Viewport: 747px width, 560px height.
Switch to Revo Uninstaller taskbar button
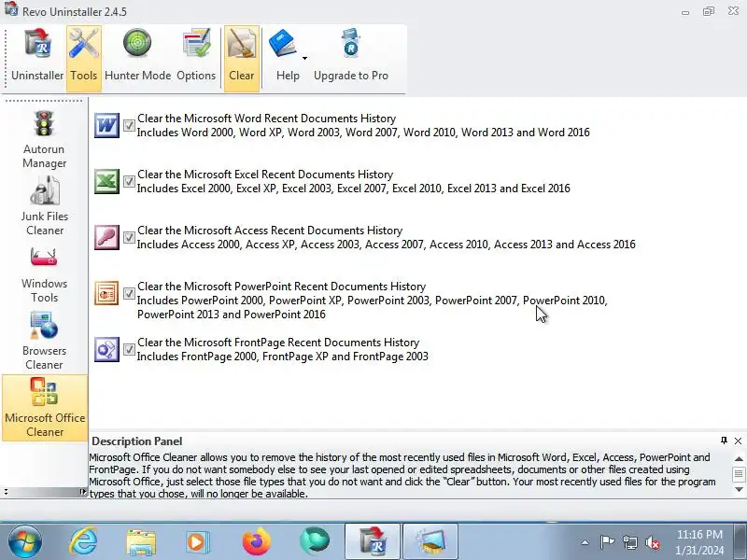point(373,541)
